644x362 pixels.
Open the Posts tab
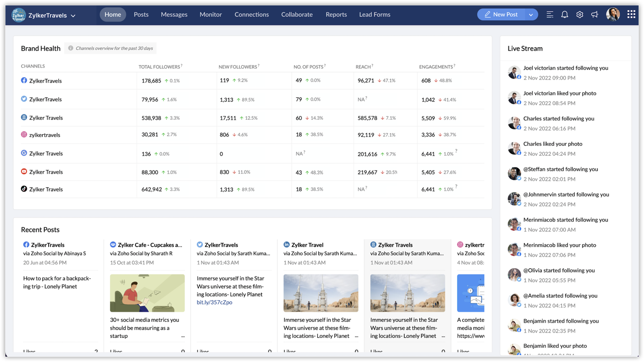[x=141, y=15]
